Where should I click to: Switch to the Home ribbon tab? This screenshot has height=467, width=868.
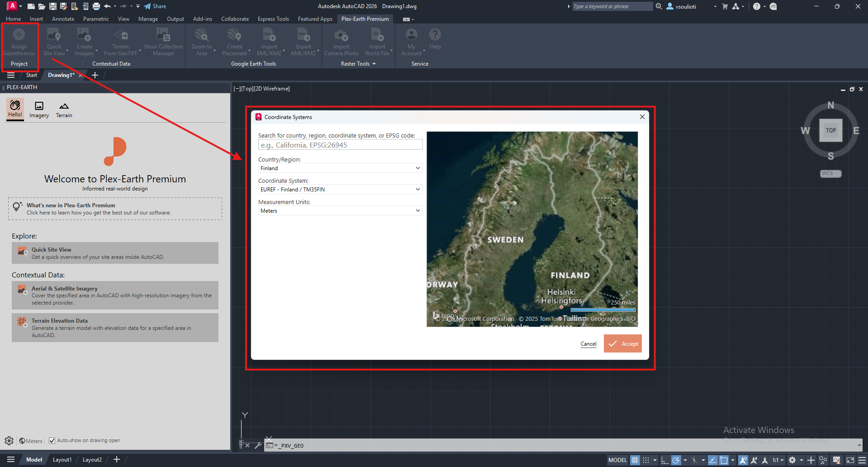[x=13, y=19]
